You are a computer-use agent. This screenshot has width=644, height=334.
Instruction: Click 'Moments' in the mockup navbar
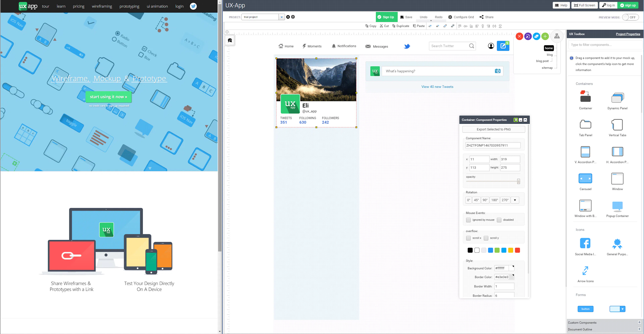312,46
